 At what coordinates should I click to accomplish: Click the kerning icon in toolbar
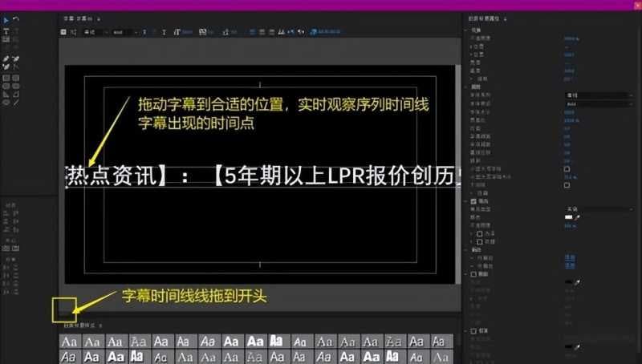pos(202,32)
